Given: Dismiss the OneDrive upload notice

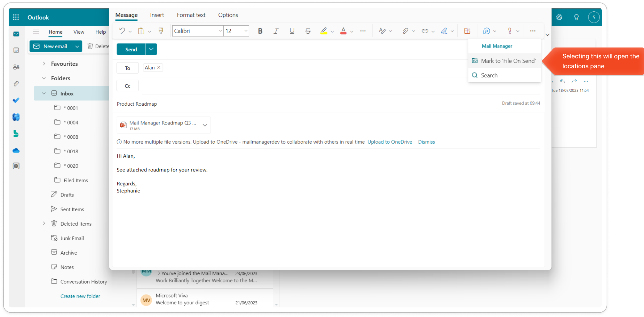Looking at the screenshot, I should pos(426,142).
